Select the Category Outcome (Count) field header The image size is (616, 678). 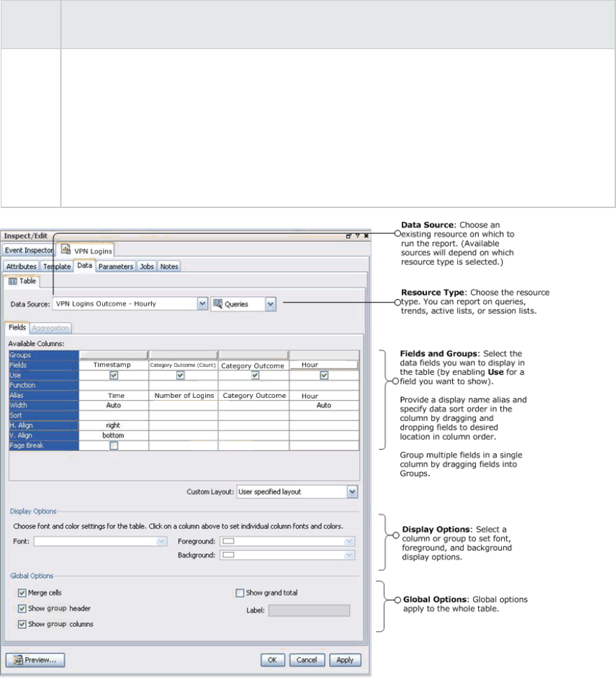point(183,365)
